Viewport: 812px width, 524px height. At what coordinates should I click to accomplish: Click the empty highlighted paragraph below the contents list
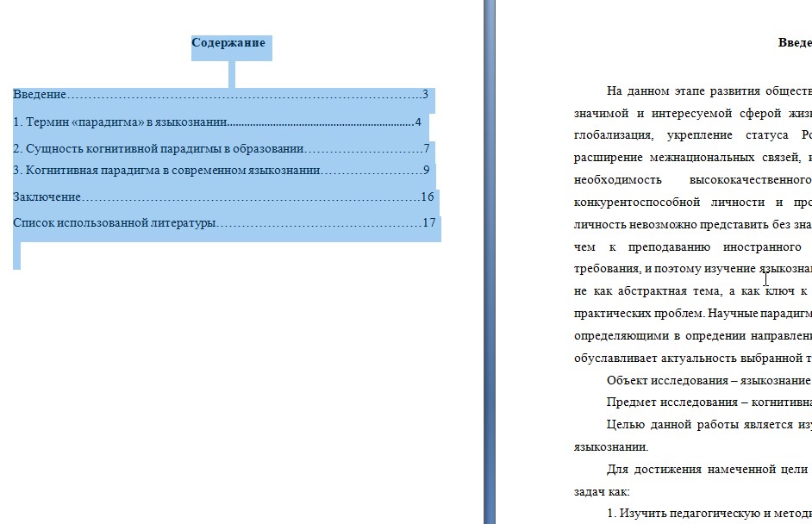tap(17, 255)
